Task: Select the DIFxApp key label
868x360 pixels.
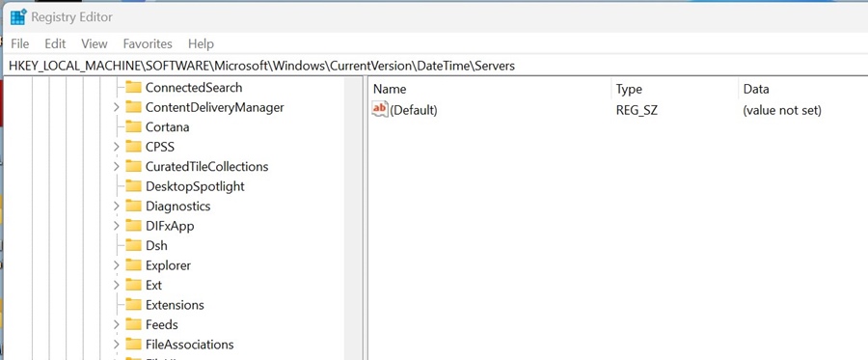Action: click(170, 226)
